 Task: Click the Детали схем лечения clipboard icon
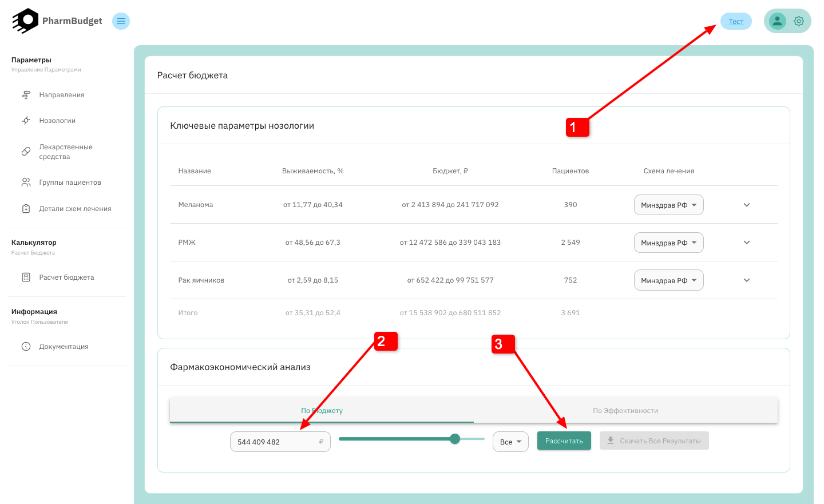(26, 209)
